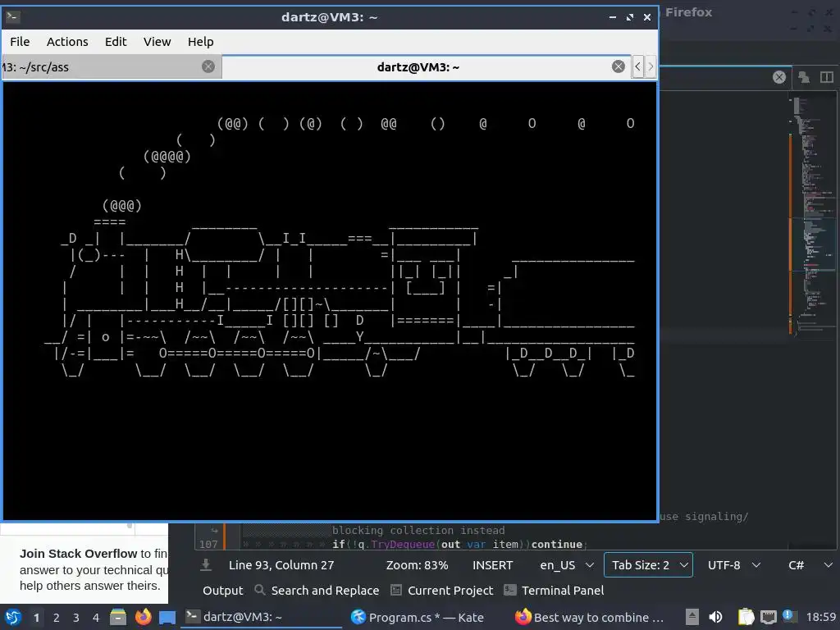840x630 pixels.
Task: Launch the file manager from the taskbar
Action: point(118,617)
